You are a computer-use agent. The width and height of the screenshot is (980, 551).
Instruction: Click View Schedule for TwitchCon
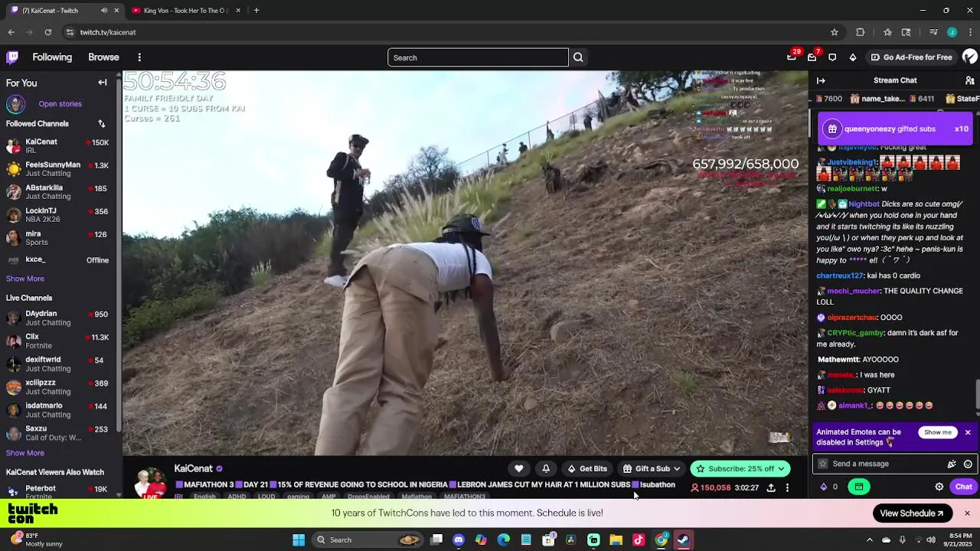(912, 514)
